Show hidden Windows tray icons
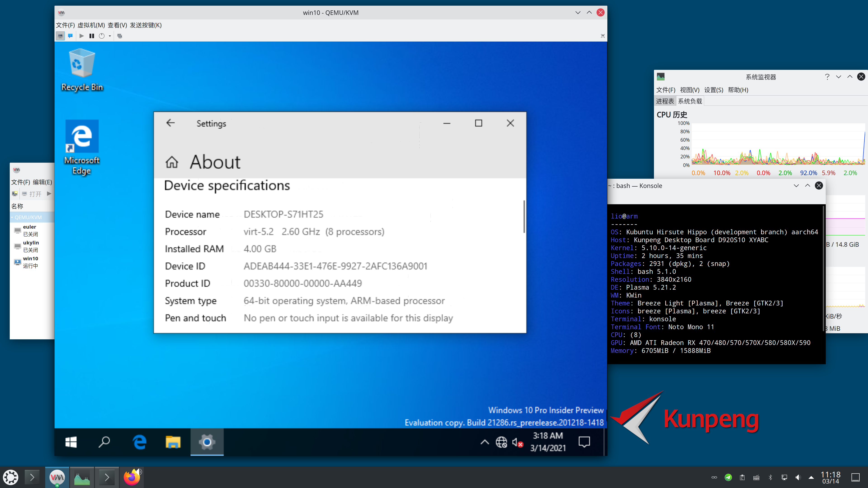The width and height of the screenshot is (868, 488). point(485,442)
